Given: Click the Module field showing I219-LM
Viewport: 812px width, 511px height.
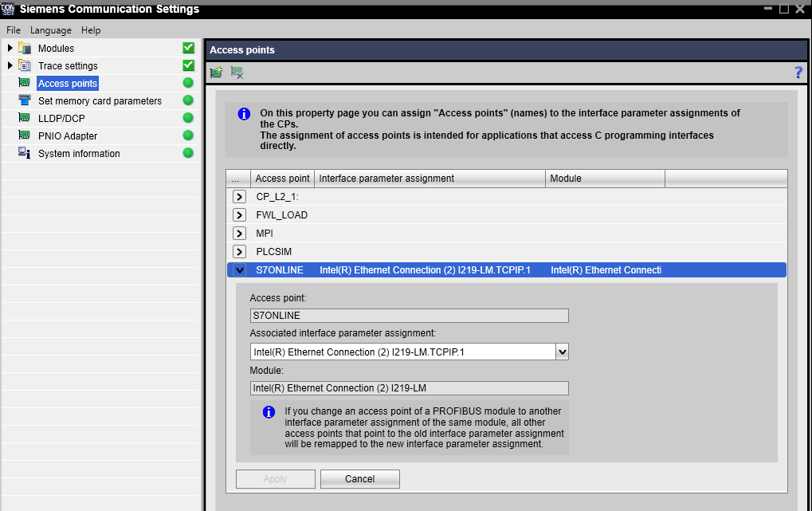Looking at the screenshot, I should [409, 388].
